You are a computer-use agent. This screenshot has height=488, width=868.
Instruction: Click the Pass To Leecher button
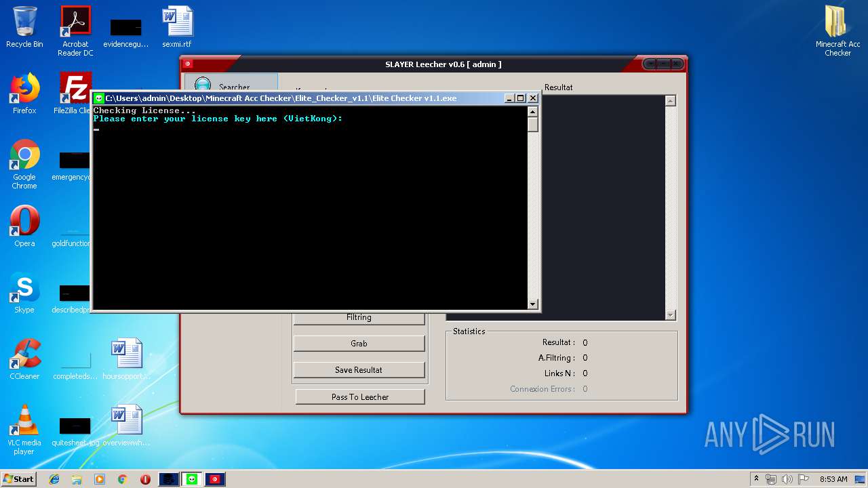pyautogui.click(x=360, y=397)
